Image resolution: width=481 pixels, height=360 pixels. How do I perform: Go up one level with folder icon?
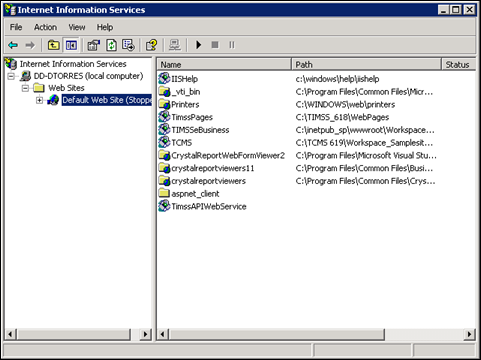pyautogui.click(x=53, y=45)
